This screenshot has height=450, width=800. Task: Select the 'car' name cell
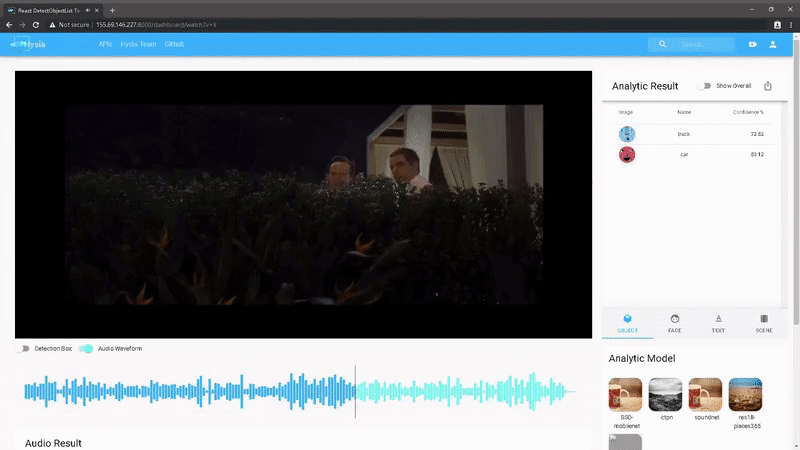(684, 155)
